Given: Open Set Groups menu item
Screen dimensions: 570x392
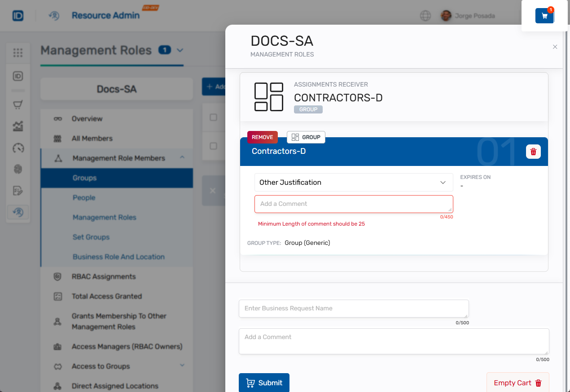Looking at the screenshot, I should (x=91, y=237).
